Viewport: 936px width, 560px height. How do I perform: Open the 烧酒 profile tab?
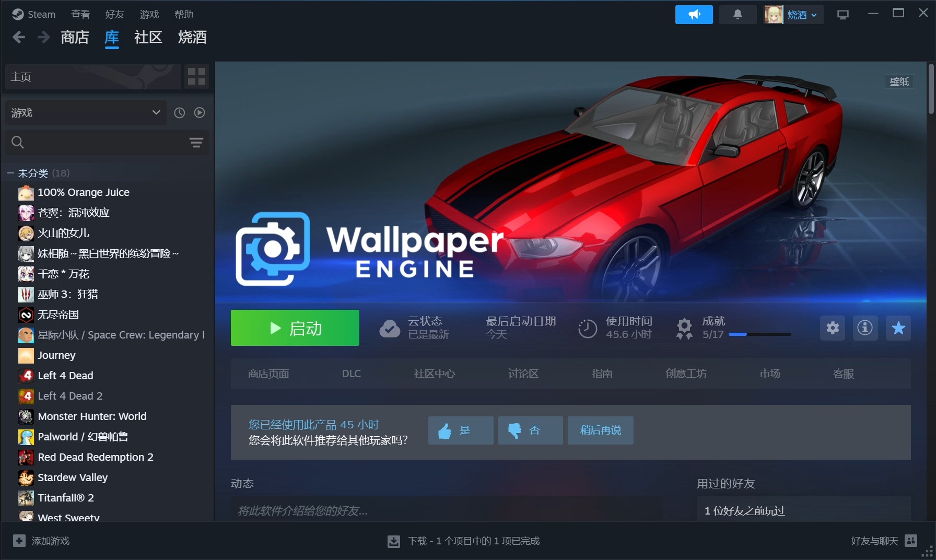192,37
